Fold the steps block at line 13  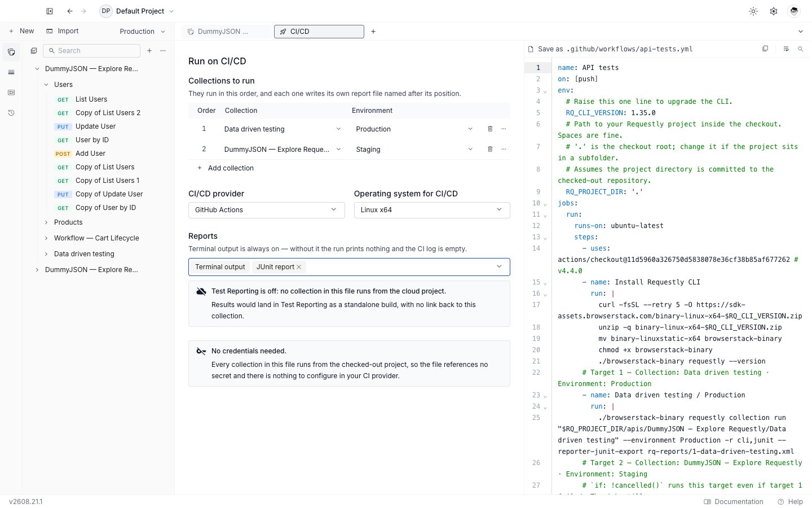(545, 238)
